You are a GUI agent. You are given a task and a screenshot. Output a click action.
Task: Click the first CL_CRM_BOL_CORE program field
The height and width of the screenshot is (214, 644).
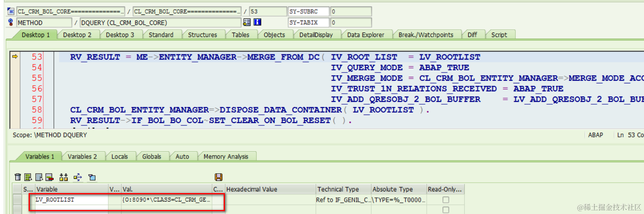coord(71,11)
